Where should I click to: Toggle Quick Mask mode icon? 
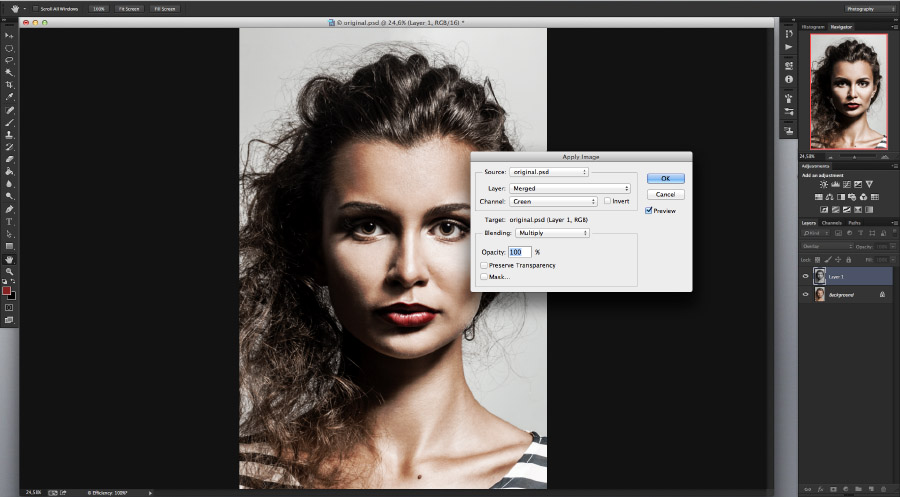tap(9, 308)
